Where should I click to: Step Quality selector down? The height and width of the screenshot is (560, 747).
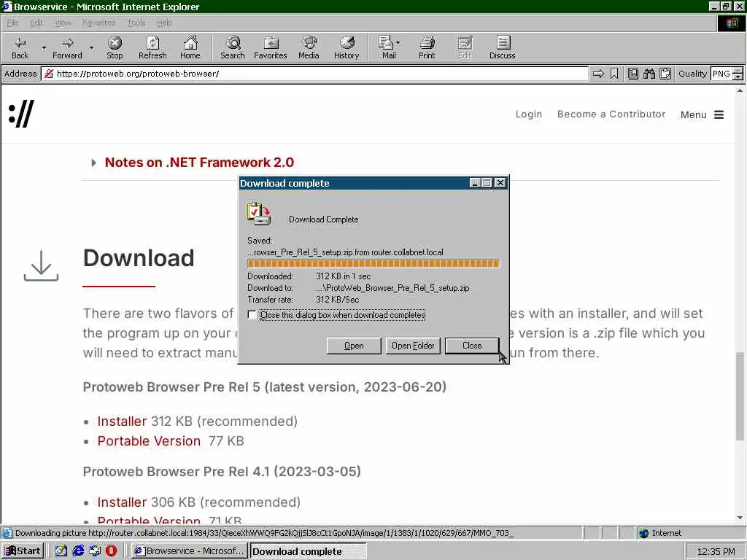coord(738,77)
